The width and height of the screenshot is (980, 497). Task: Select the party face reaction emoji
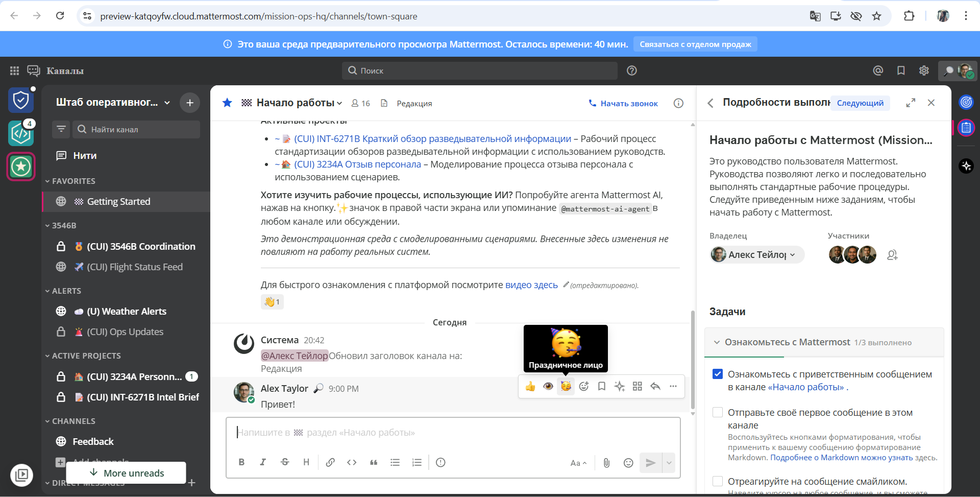pyautogui.click(x=566, y=387)
